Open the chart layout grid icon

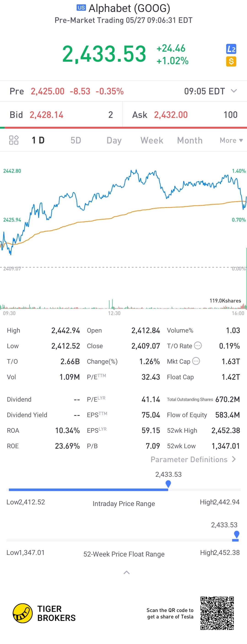[14, 140]
